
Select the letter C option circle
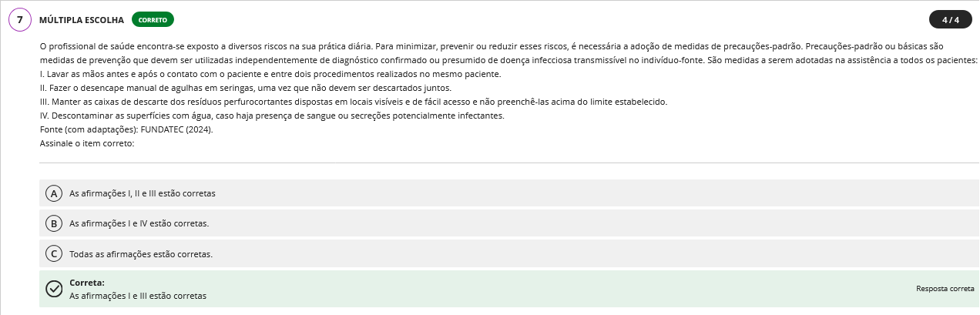pyautogui.click(x=54, y=253)
